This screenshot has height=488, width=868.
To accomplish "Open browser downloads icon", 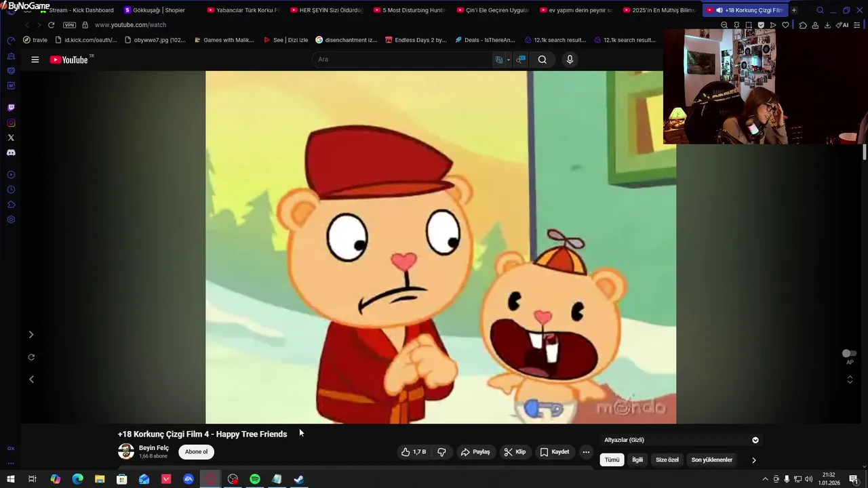I will [827, 25].
